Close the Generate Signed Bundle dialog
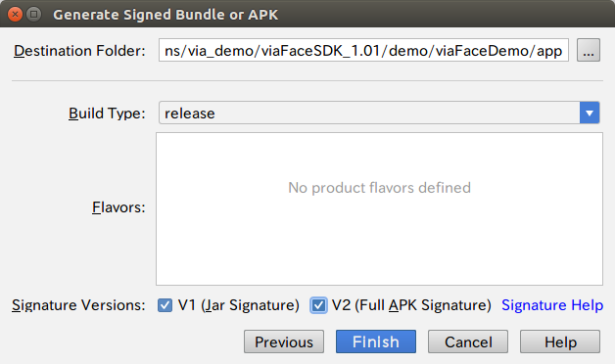Image resolution: width=615 pixels, height=364 pixels. click(x=15, y=15)
